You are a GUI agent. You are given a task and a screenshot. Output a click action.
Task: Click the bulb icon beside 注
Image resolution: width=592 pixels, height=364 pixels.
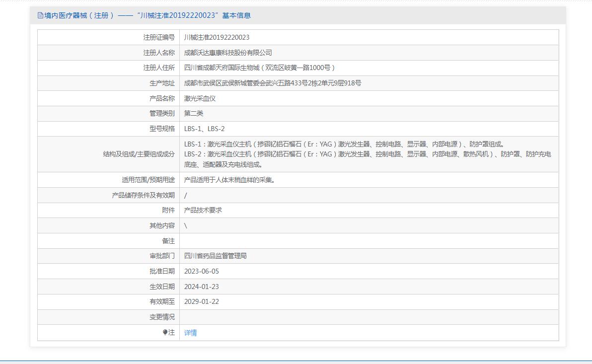tap(165, 332)
